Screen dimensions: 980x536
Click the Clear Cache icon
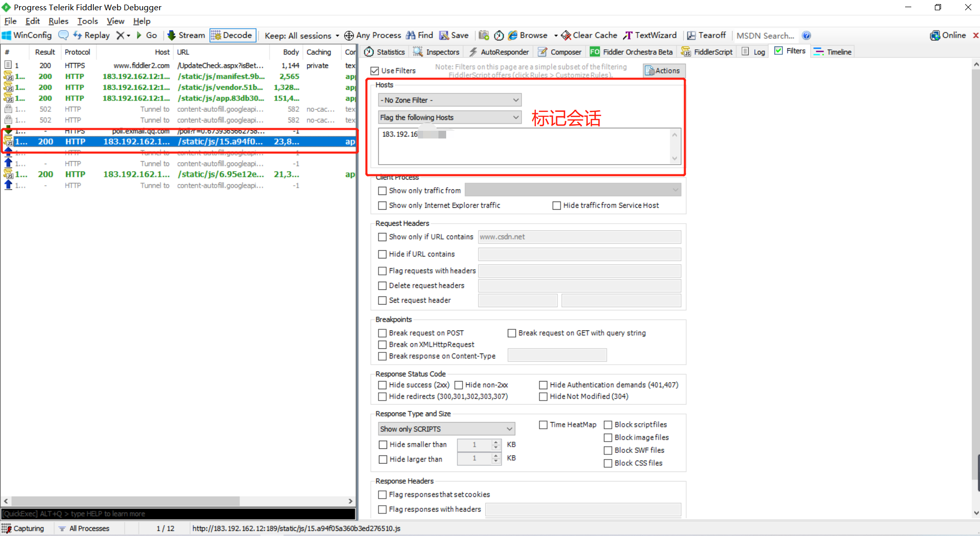[x=588, y=35]
